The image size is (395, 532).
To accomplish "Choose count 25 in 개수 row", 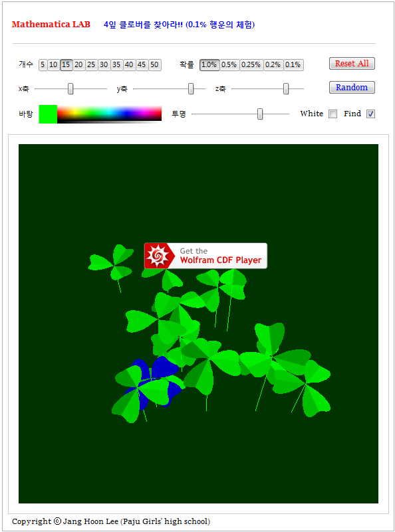I will [91, 65].
